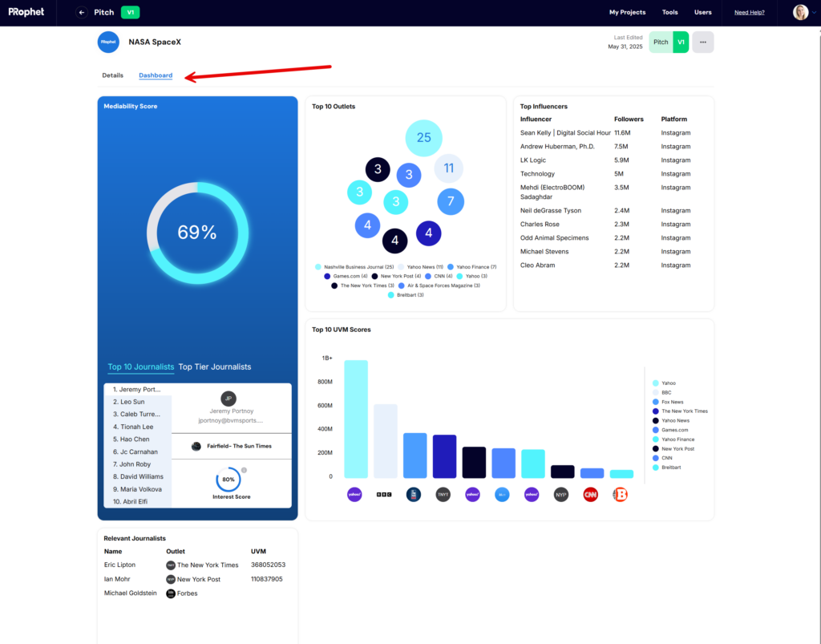The image size is (821, 644).
Task: Click "Neil deGrasse Tyson" in Top Influencers
Action: [550, 210]
